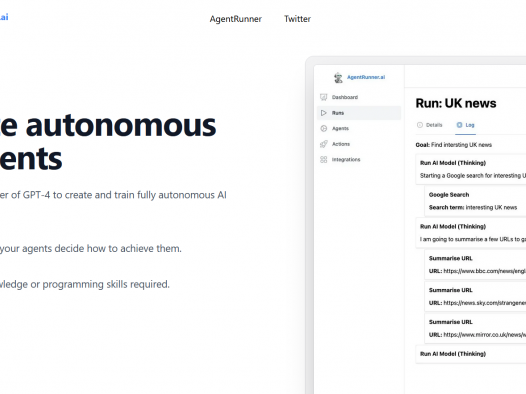Open the AgentRunner nav link
This screenshot has width=526, height=394.
[x=235, y=19]
